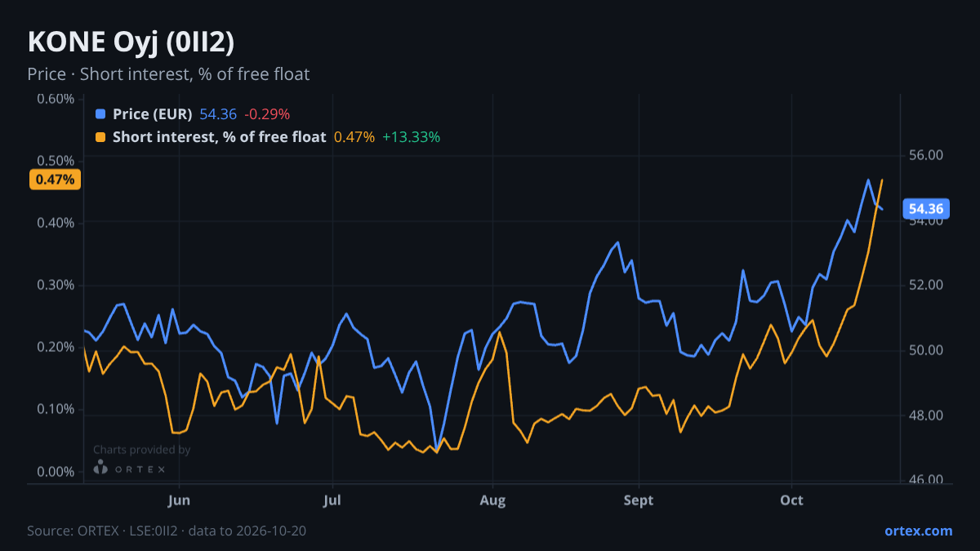
Task: Open the ortex.com link
Action: pos(919,531)
